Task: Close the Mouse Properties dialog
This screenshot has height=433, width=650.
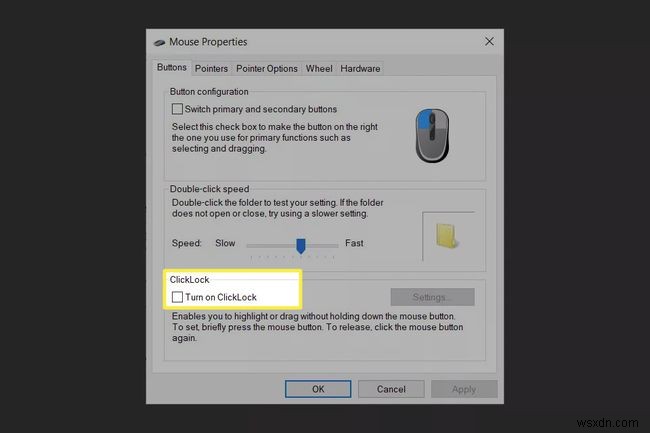Action: [x=489, y=41]
